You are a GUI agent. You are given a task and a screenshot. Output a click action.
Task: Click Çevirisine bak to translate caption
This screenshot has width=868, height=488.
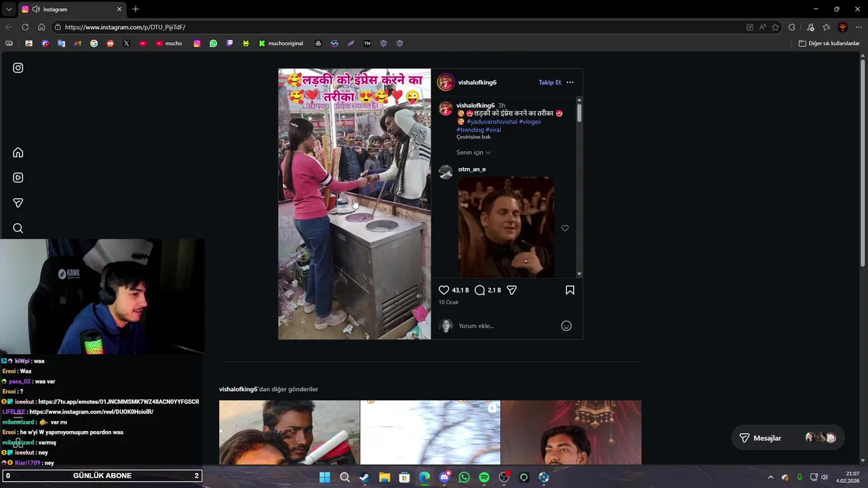[473, 137]
